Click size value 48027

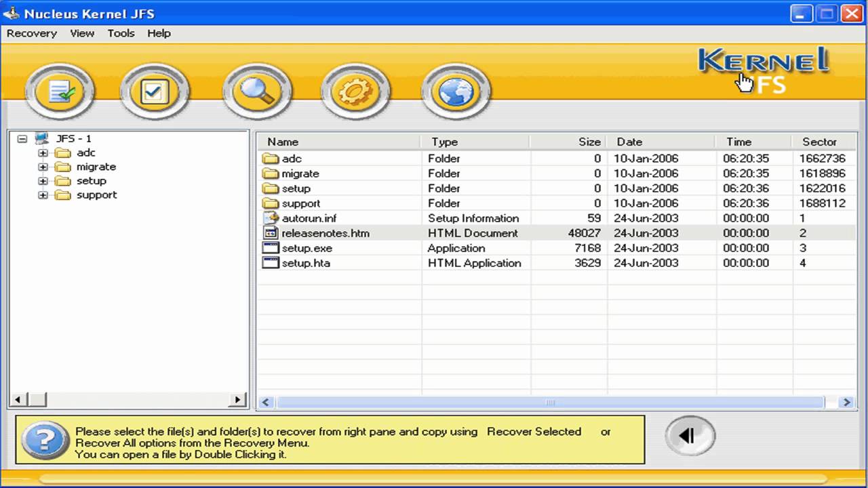pos(585,233)
